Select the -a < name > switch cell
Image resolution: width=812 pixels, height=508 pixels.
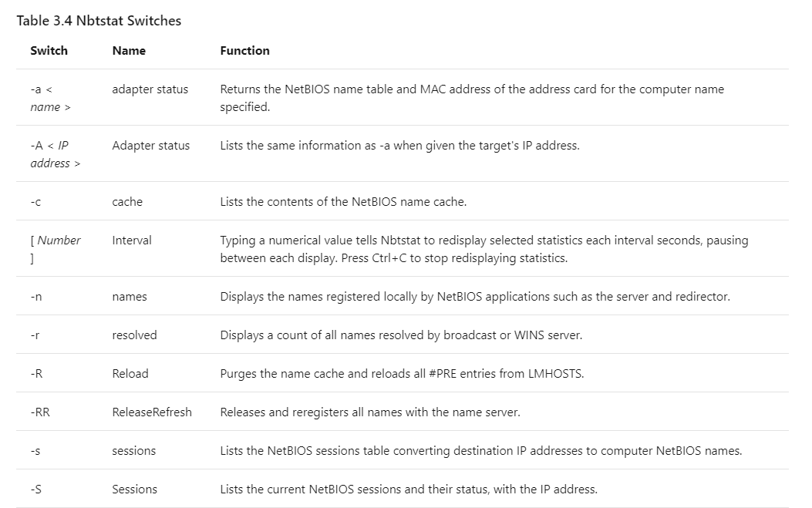[x=50, y=98]
